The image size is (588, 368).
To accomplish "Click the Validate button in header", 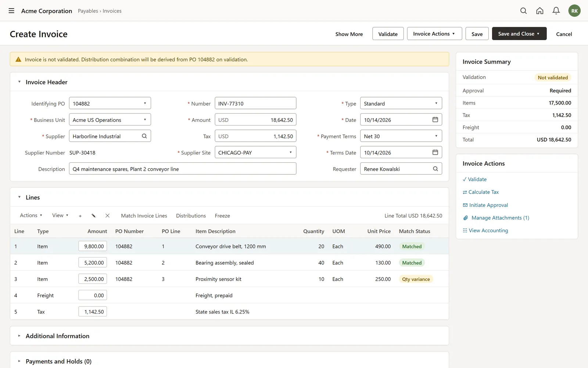I will click(x=388, y=33).
